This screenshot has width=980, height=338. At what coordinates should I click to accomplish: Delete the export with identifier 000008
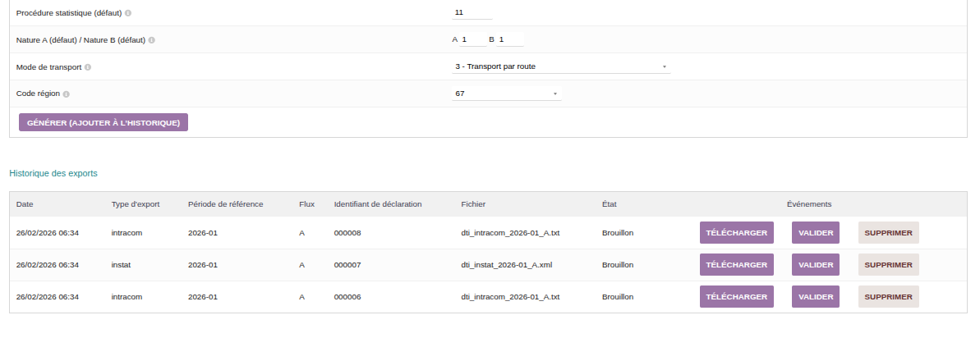[x=888, y=233]
